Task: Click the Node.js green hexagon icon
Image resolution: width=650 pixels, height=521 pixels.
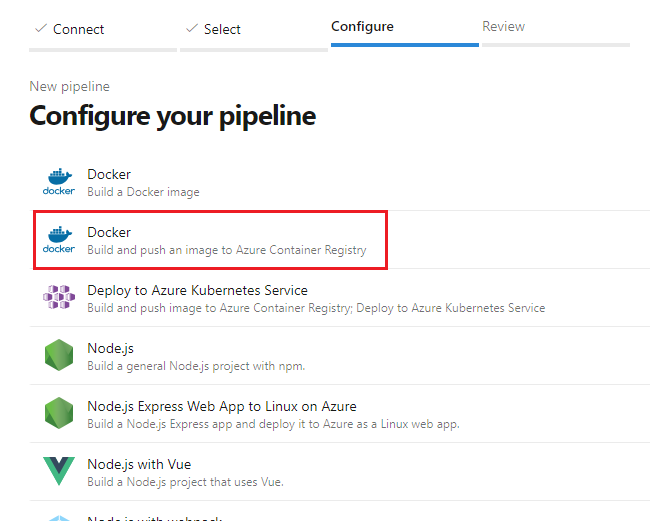Action: pos(58,356)
